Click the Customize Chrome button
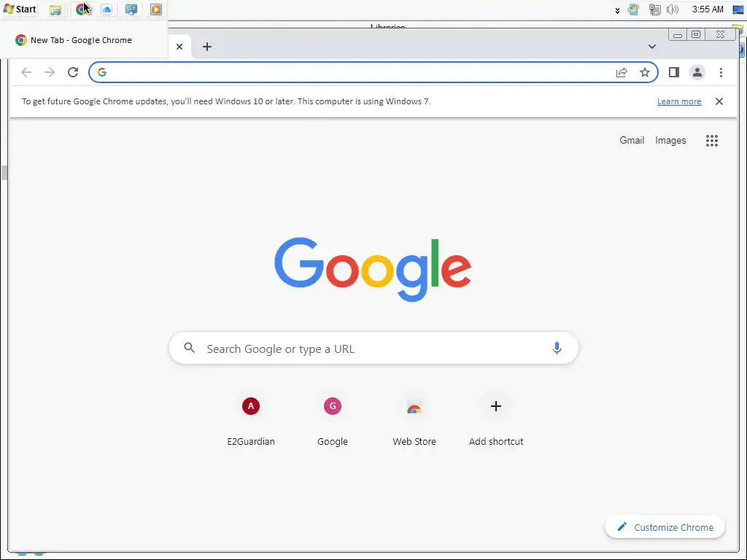This screenshot has width=747, height=560. (x=665, y=527)
